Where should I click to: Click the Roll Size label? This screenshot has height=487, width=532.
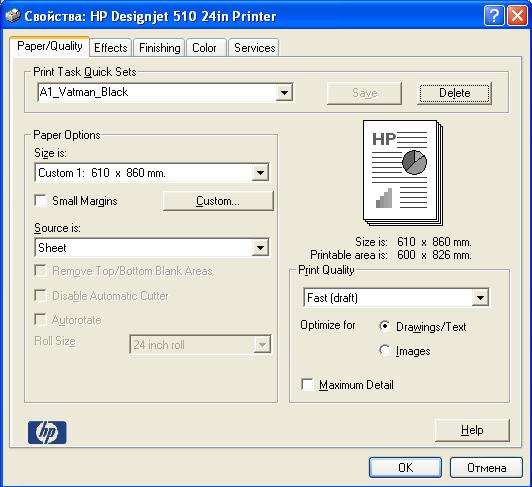(x=55, y=341)
